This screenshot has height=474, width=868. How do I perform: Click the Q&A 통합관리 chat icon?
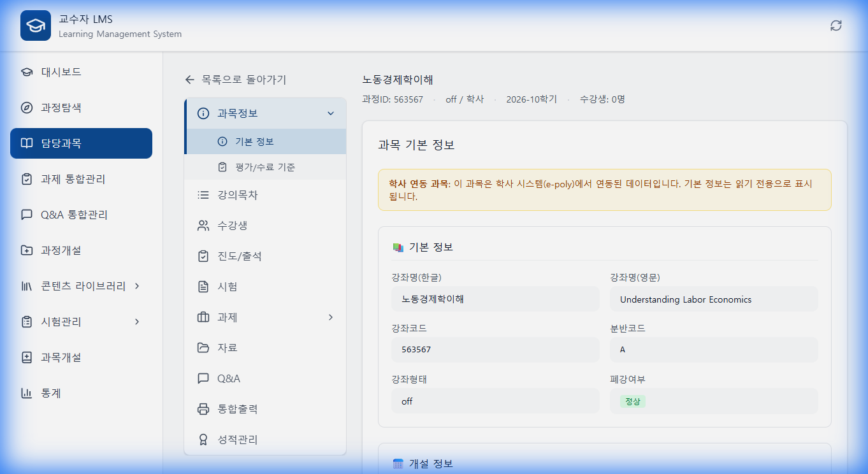click(25, 215)
